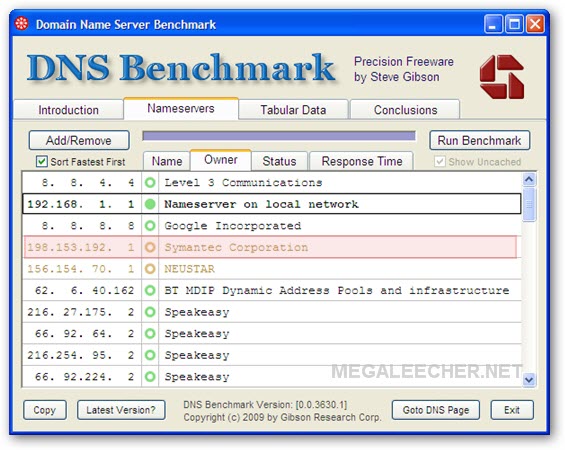Maximize the Domain Name Server Benchmark window
The image size is (565, 450).
click(514, 24)
